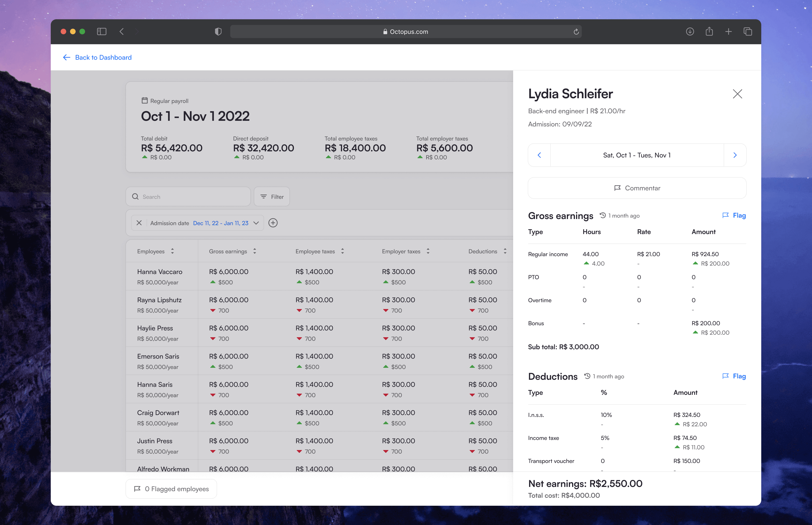This screenshot has height=525, width=812.
Task: Focus the employee Search field
Action: (x=188, y=197)
